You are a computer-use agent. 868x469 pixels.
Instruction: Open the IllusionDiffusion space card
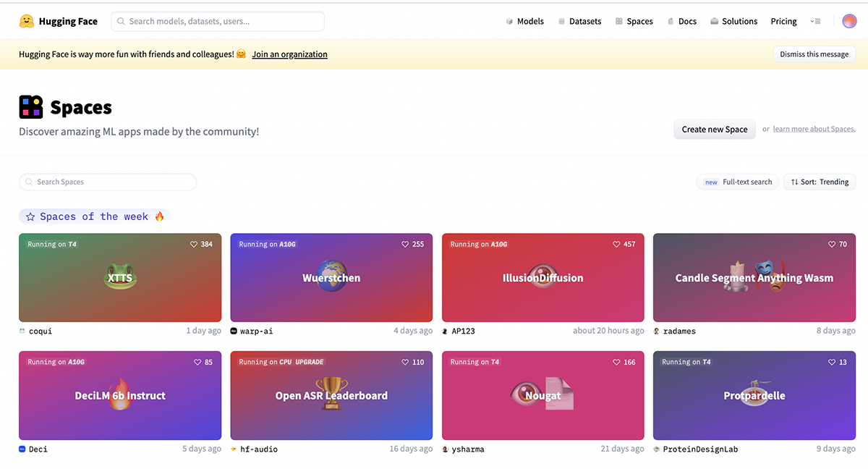[542, 277]
